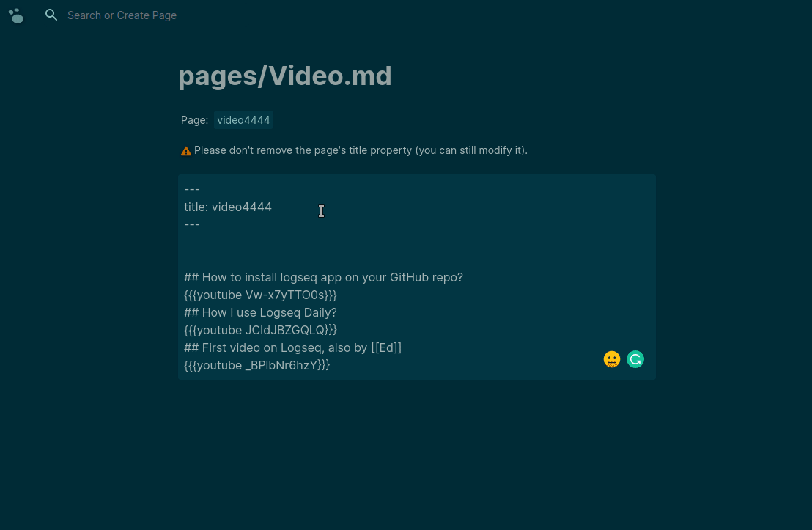Select the youtube Vw-x7yTTO0s macro line
812x530 pixels.
(260, 295)
